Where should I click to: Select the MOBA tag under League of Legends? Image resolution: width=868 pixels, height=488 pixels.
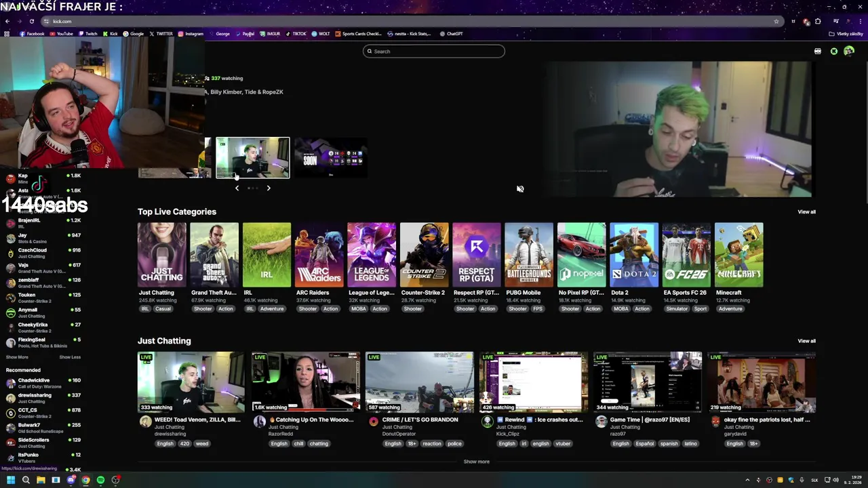[x=358, y=309]
